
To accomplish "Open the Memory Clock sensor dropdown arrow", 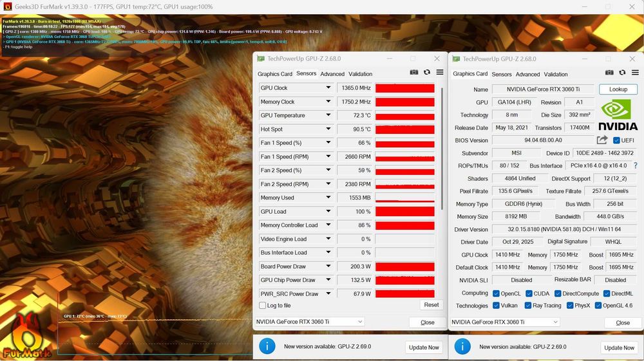I will point(328,101).
